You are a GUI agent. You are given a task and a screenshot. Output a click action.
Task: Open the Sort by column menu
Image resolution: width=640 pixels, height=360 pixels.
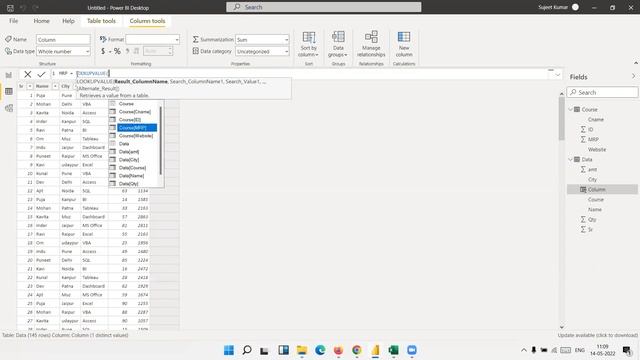[x=309, y=44]
